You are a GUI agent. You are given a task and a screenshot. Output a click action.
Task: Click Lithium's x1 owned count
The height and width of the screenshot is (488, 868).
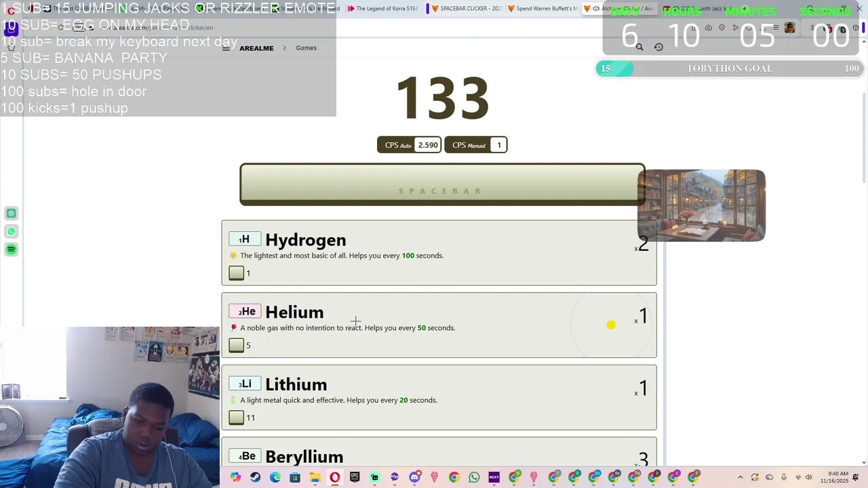click(642, 388)
